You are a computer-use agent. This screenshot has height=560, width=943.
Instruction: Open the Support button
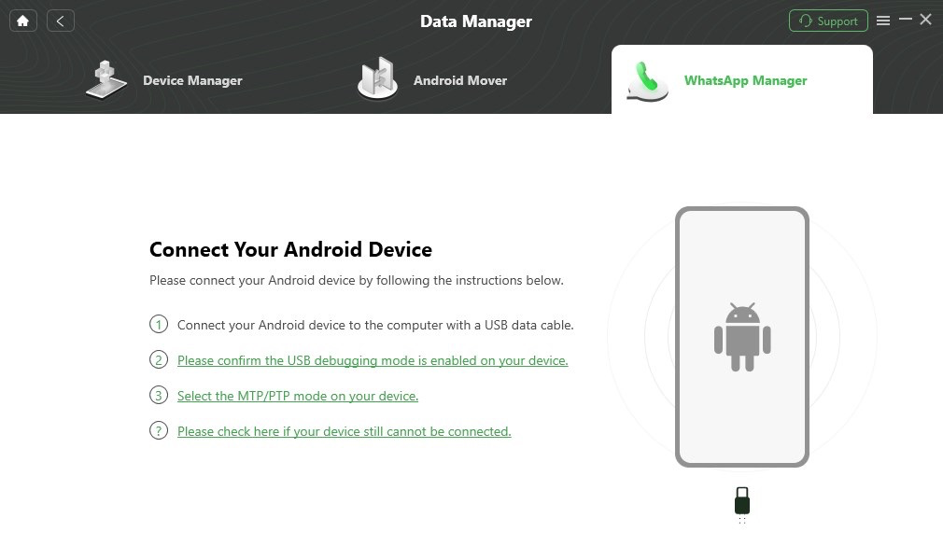coord(828,21)
